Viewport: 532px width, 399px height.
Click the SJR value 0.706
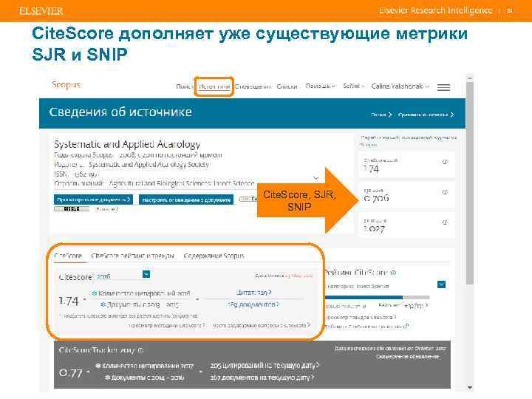376,199
